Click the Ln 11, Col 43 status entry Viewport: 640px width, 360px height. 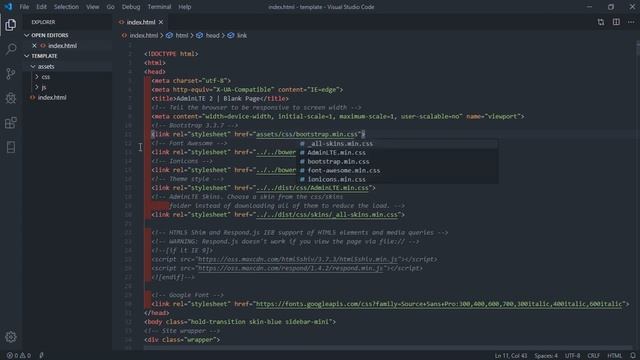pyautogui.click(x=511, y=356)
